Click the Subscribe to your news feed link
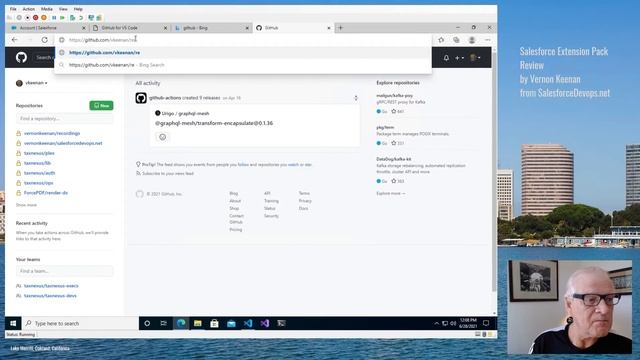This screenshot has width=640, height=360. pyautogui.click(x=168, y=173)
